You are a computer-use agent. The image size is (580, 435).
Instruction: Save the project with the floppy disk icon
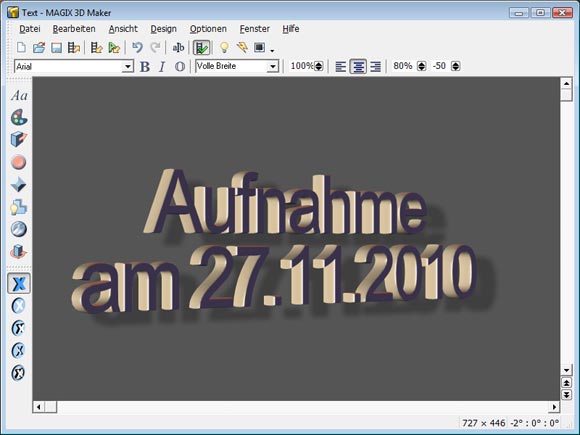(x=56, y=47)
